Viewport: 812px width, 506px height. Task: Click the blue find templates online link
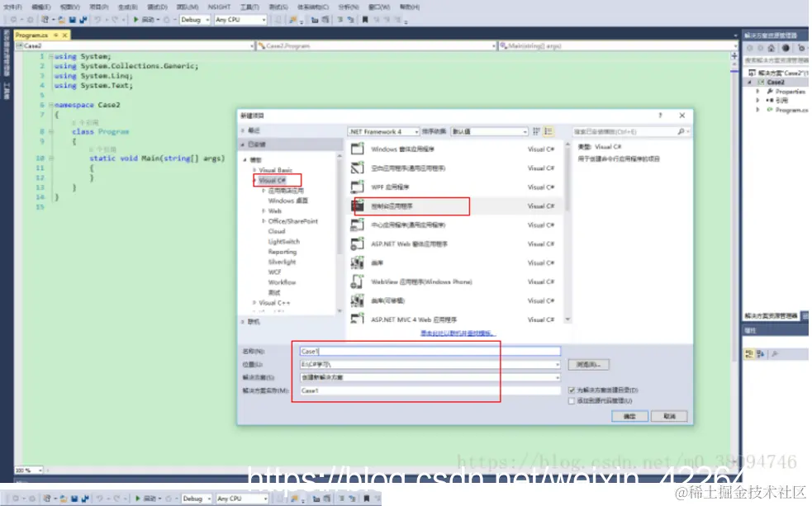click(x=458, y=333)
